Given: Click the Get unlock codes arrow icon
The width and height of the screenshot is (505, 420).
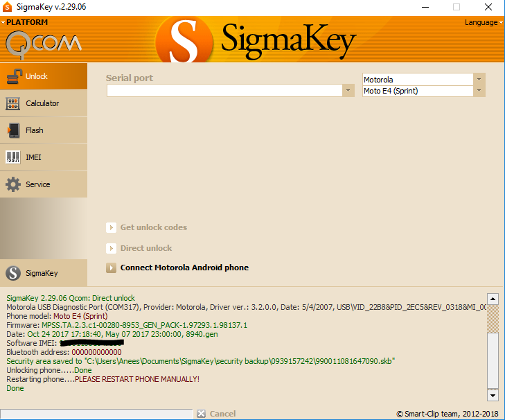Looking at the screenshot, I should (111, 227).
